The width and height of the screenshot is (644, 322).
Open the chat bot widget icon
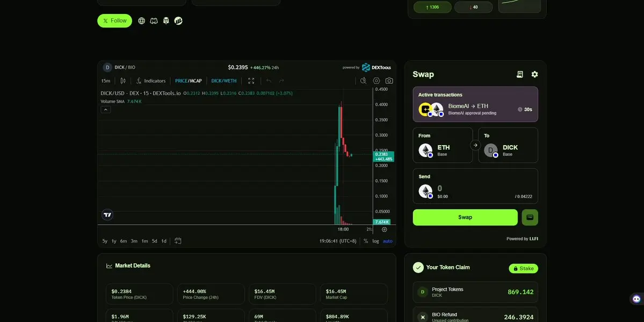point(636,299)
